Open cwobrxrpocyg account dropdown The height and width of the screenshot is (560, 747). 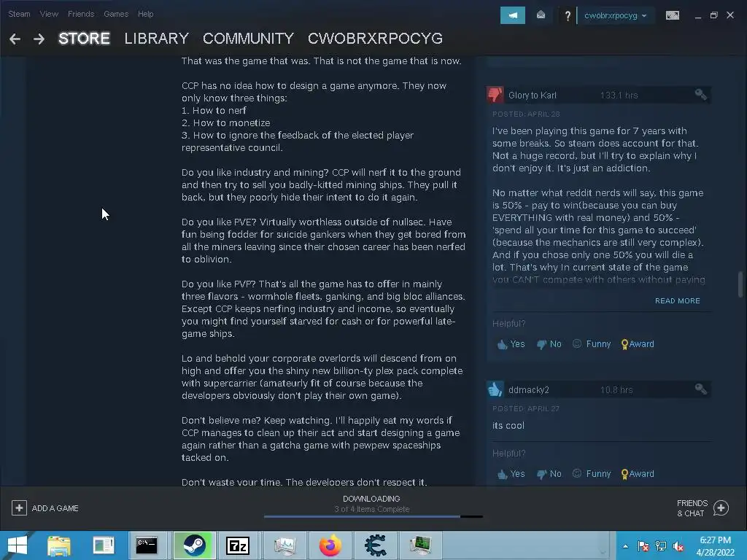615,15
